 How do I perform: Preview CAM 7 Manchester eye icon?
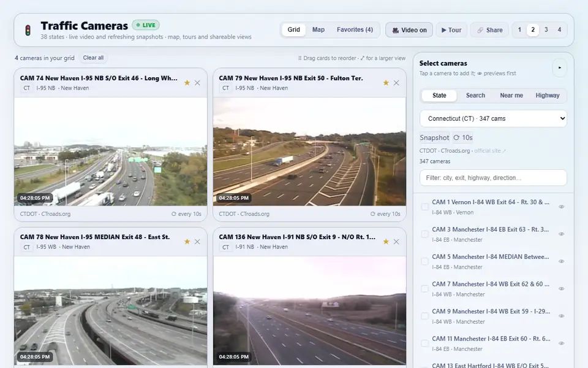[562, 289]
